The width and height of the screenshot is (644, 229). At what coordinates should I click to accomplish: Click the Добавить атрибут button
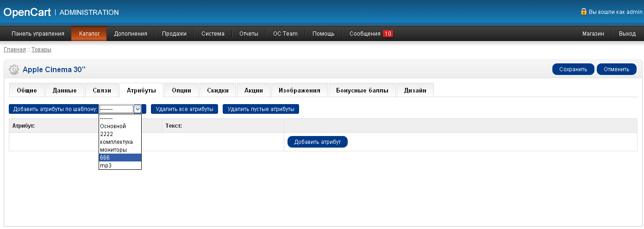tap(318, 142)
